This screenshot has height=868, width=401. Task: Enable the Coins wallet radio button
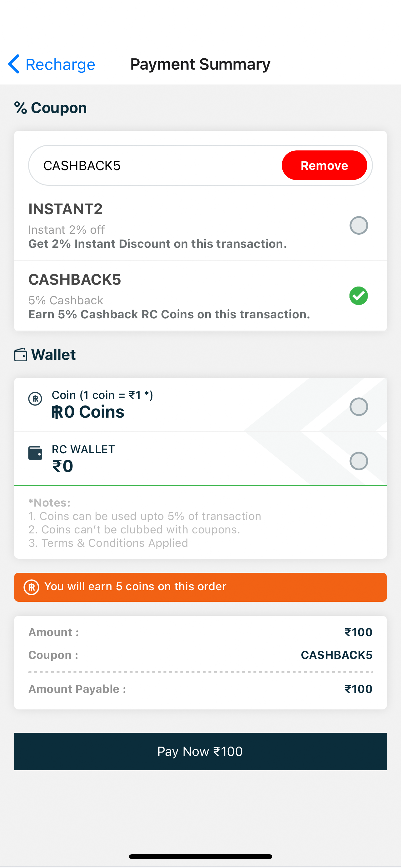pyautogui.click(x=359, y=407)
